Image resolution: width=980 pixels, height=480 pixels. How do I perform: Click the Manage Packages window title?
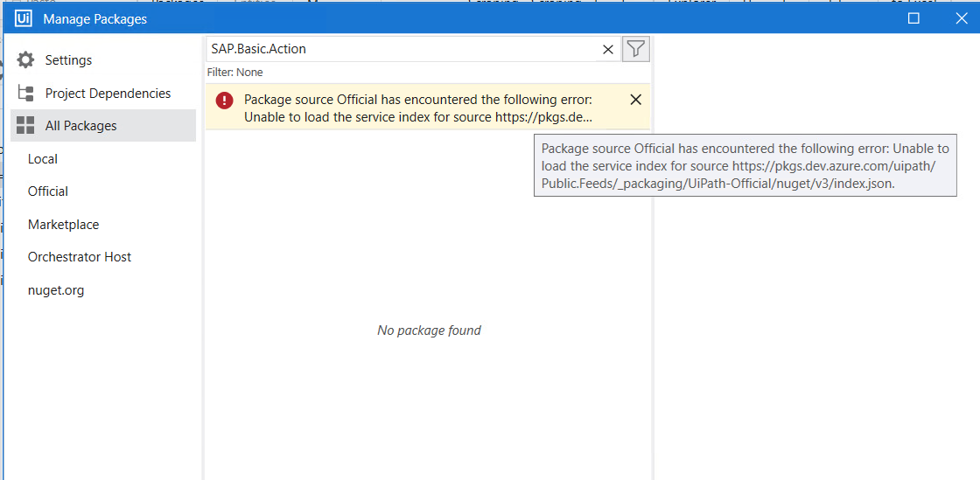point(95,19)
